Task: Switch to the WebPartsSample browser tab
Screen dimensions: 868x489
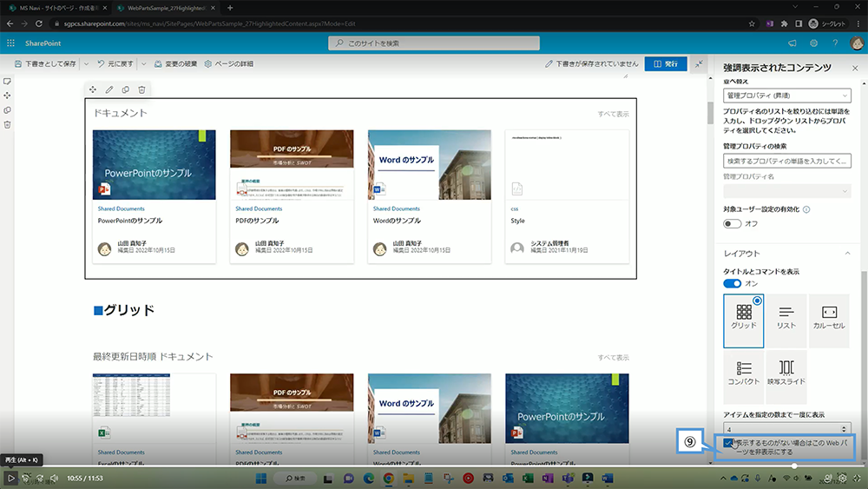Action: pyautogui.click(x=166, y=8)
